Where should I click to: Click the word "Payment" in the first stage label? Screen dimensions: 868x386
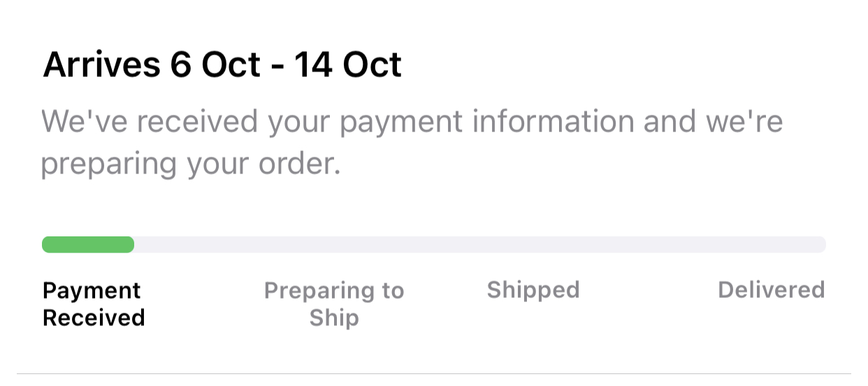pos(92,289)
